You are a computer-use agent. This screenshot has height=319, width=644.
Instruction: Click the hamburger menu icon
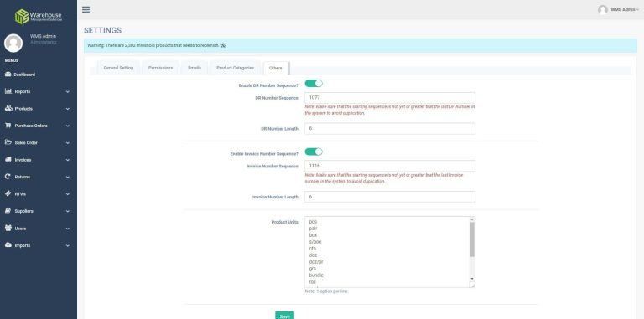coord(86,9)
